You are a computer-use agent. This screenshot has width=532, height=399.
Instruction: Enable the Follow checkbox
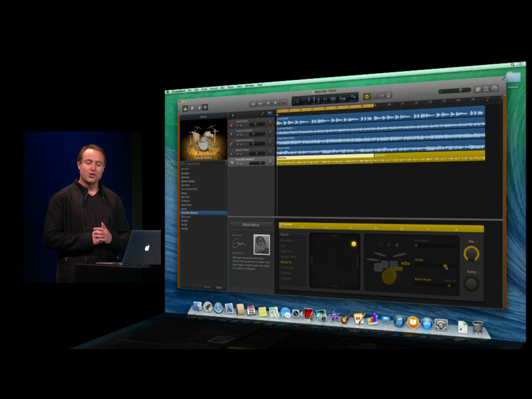pos(454,281)
